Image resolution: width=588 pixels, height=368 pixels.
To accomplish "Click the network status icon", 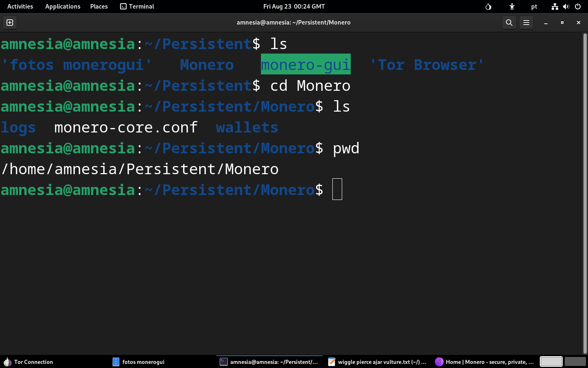I will coord(555,7).
